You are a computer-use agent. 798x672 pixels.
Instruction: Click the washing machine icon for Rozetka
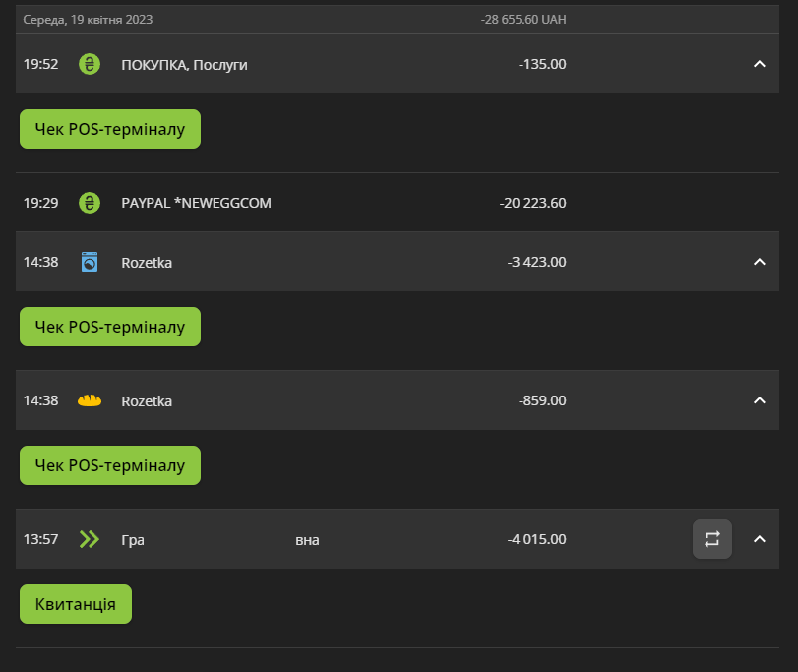click(x=90, y=262)
